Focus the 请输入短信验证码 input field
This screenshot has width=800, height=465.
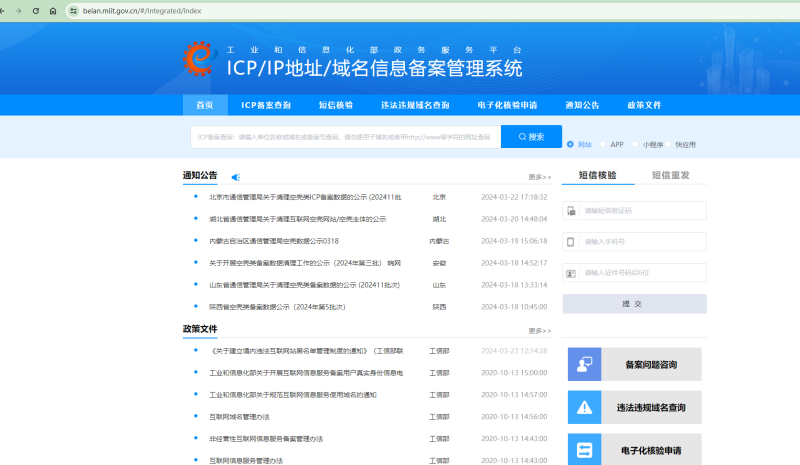635,211
